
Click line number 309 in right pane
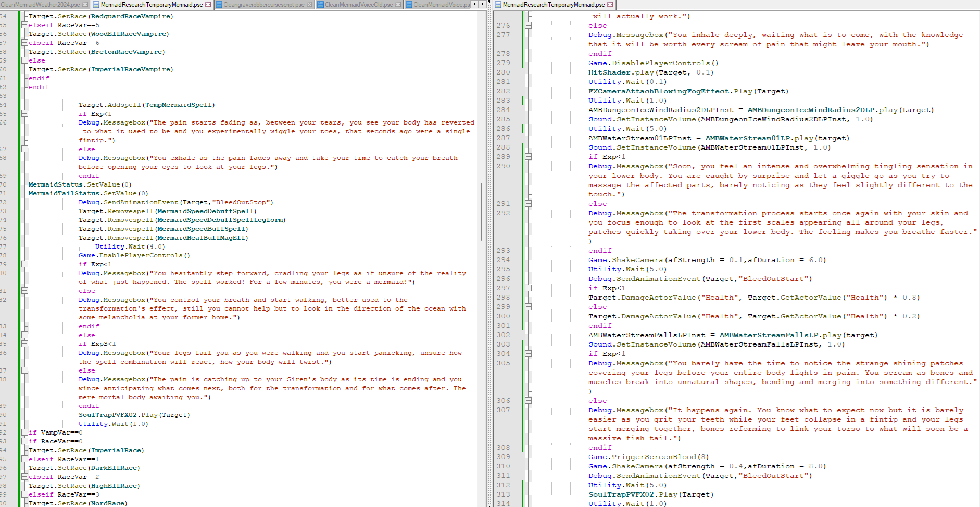[503, 457]
